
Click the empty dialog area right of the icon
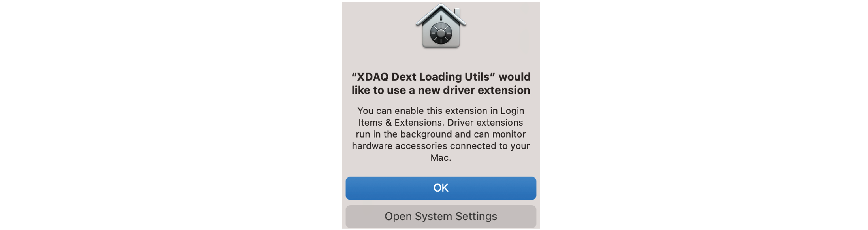[x=504, y=28]
